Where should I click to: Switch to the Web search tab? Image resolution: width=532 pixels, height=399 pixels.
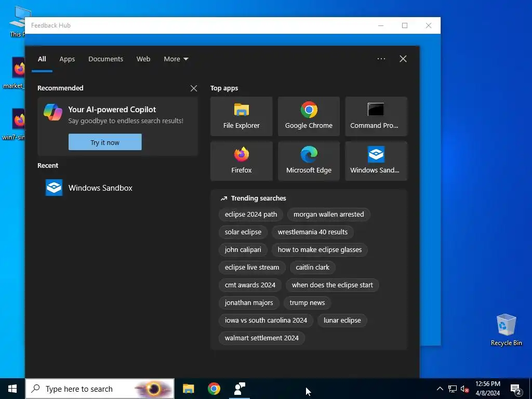pyautogui.click(x=143, y=59)
